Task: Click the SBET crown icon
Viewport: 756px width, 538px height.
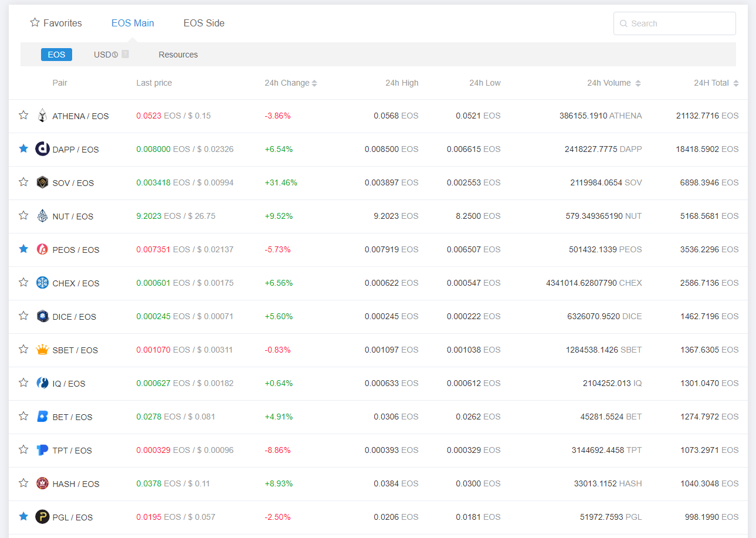Action: pyautogui.click(x=42, y=350)
